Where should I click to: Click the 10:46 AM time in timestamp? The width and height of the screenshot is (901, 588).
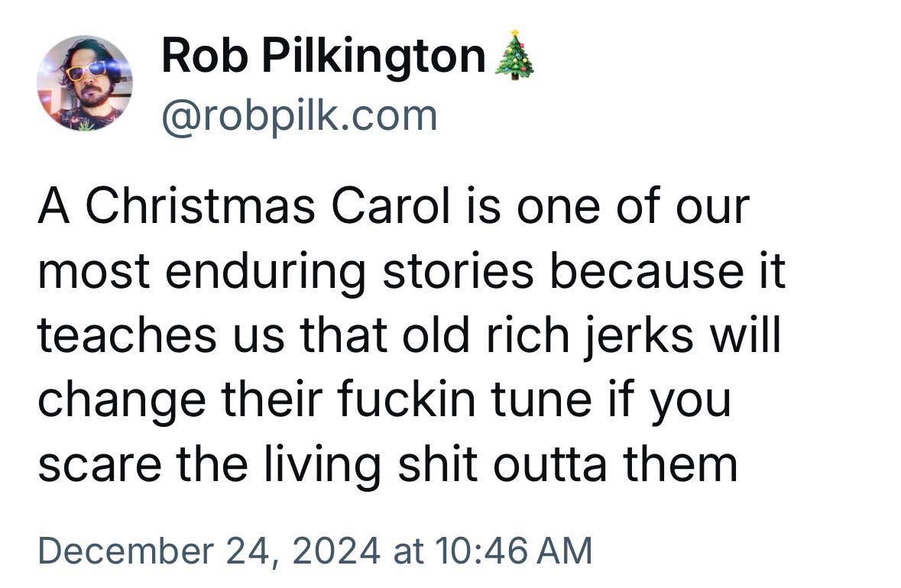coord(514,549)
